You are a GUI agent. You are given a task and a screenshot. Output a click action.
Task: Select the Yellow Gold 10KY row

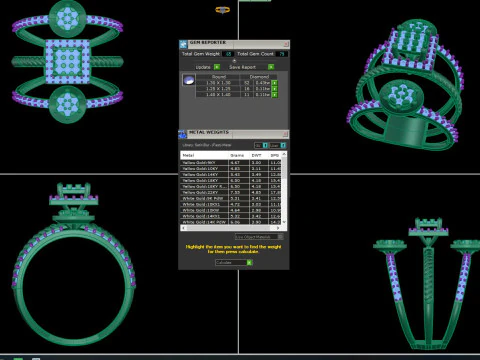coord(231,169)
